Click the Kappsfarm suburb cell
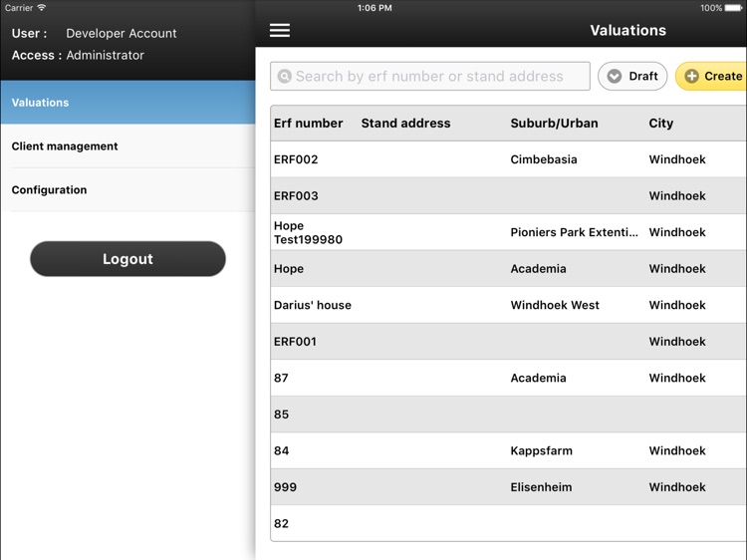747x560 pixels. (541, 450)
